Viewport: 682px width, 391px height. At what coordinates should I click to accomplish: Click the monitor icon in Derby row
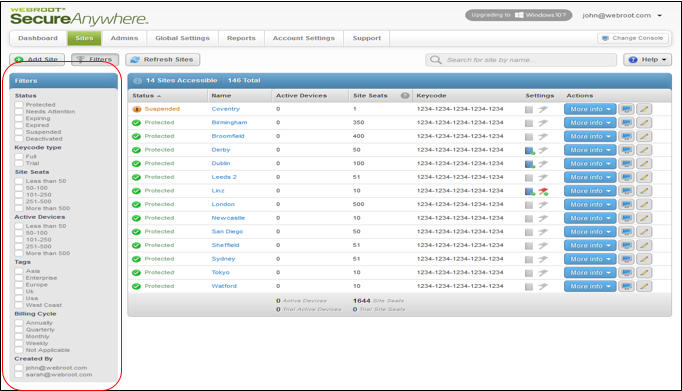click(626, 150)
